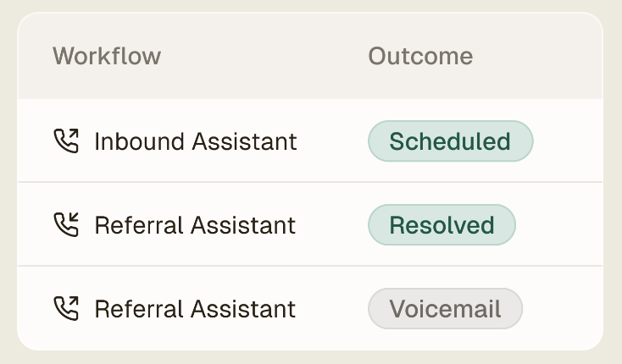Open Referral Assistant label in the Voicemail row
The image size is (622, 364).
coord(195,309)
